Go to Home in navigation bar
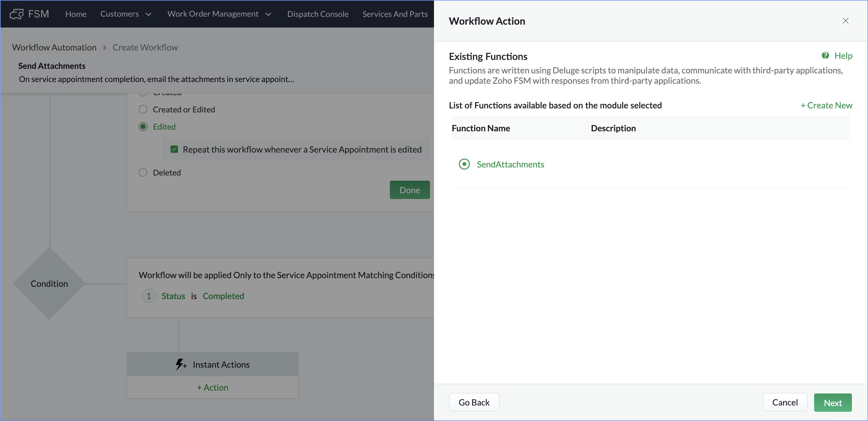868x421 pixels. (x=76, y=14)
